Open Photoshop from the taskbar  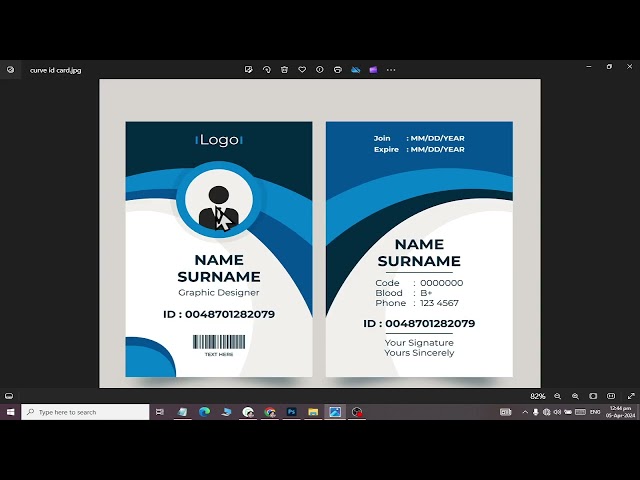(291, 412)
